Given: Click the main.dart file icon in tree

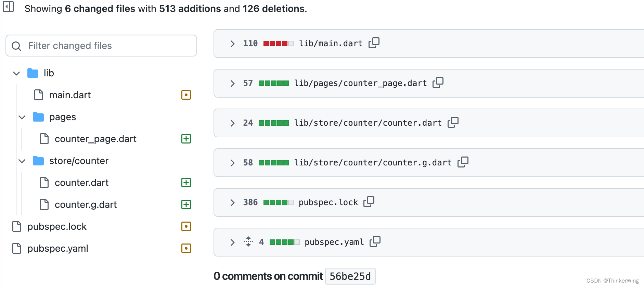Looking at the screenshot, I should point(39,95).
